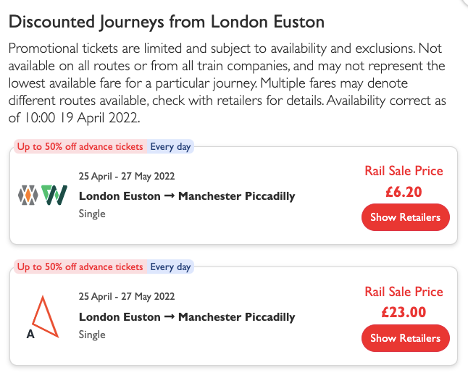
Task: Click the first card's '25 April - 27 May 2022' date
Action: (127, 176)
